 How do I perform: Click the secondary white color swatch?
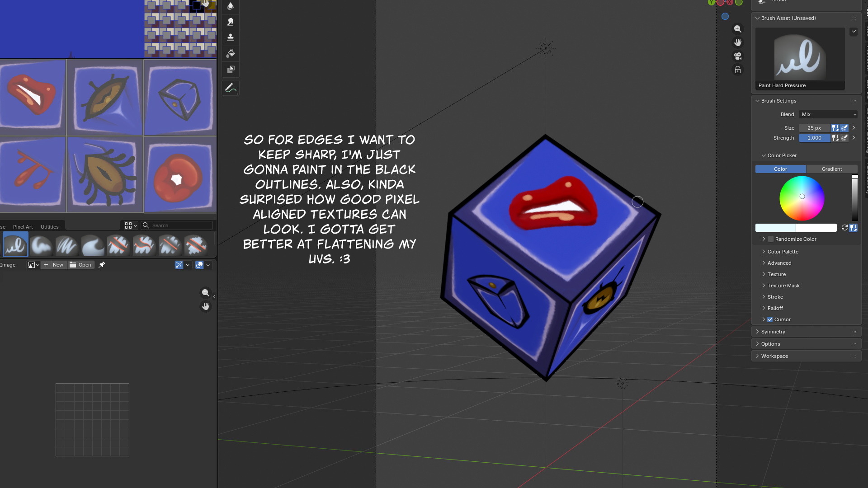point(816,228)
